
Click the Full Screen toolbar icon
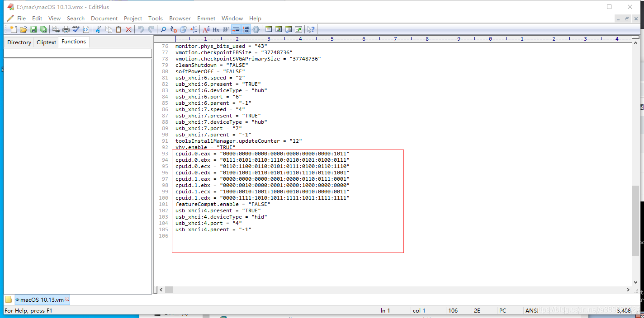coord(298,29)
